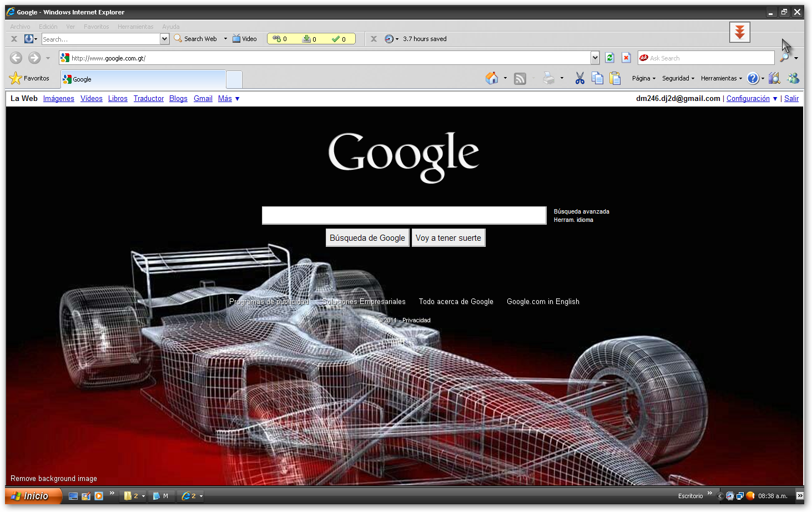Close the search toolbar with its X

tap(14, 39)
